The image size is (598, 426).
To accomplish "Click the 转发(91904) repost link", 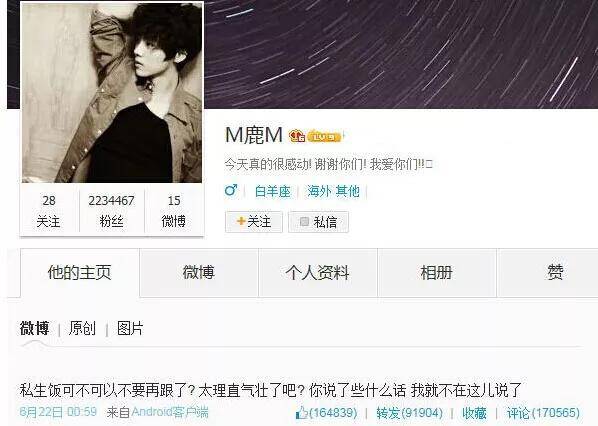I will (x=409, y=413).
